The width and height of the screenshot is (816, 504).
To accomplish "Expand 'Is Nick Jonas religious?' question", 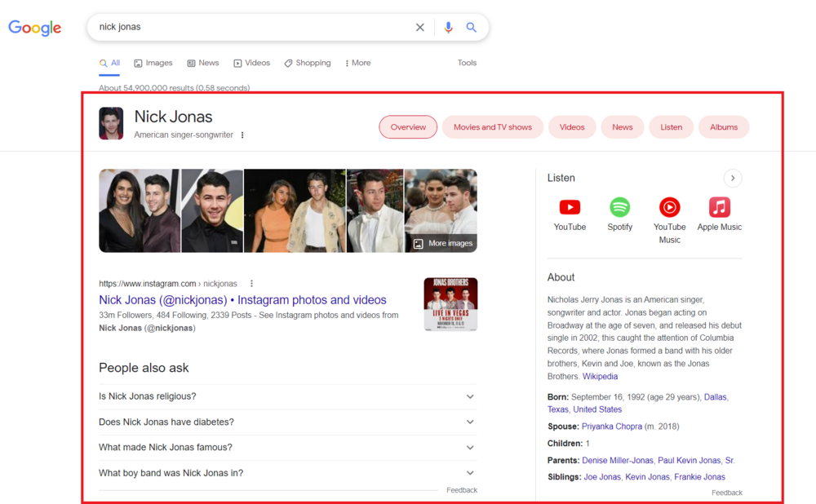I will 288,396.
